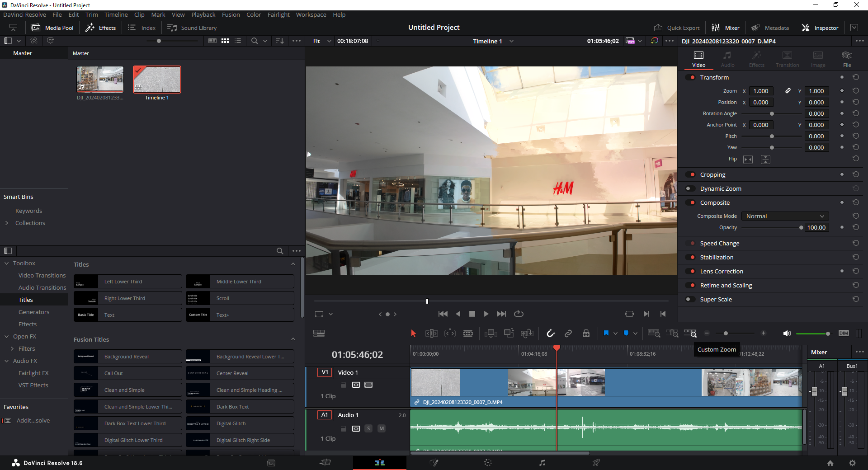Flip the clip horizontally
Image resolution: width=868 pixels, height=470 pixels.
coord(748,159)
